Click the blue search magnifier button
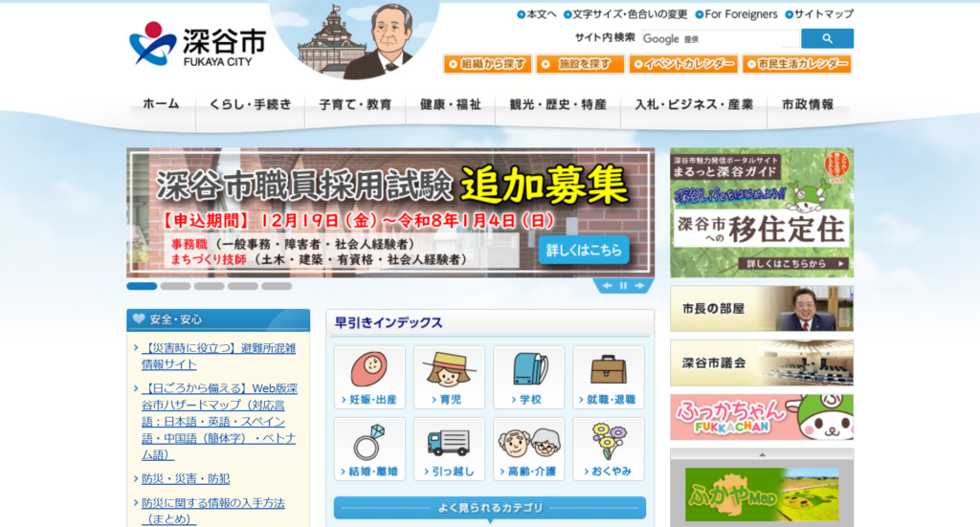 pos(827,39)
